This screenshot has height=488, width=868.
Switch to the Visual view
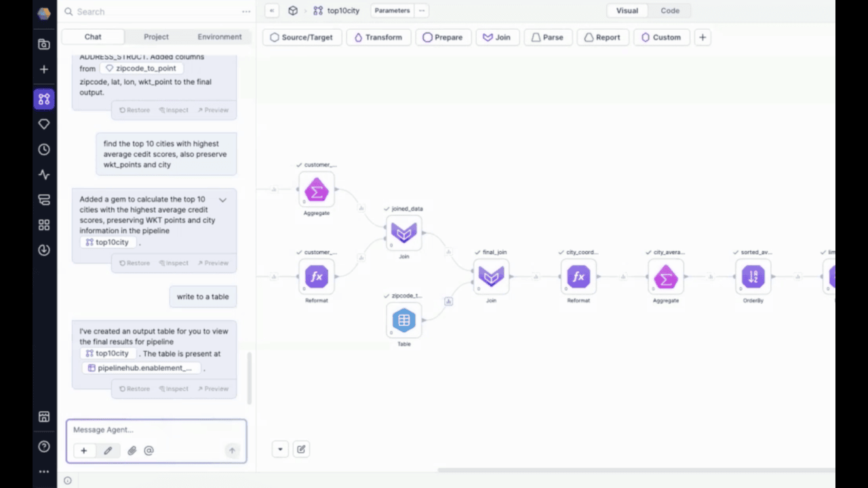[627, 11]
